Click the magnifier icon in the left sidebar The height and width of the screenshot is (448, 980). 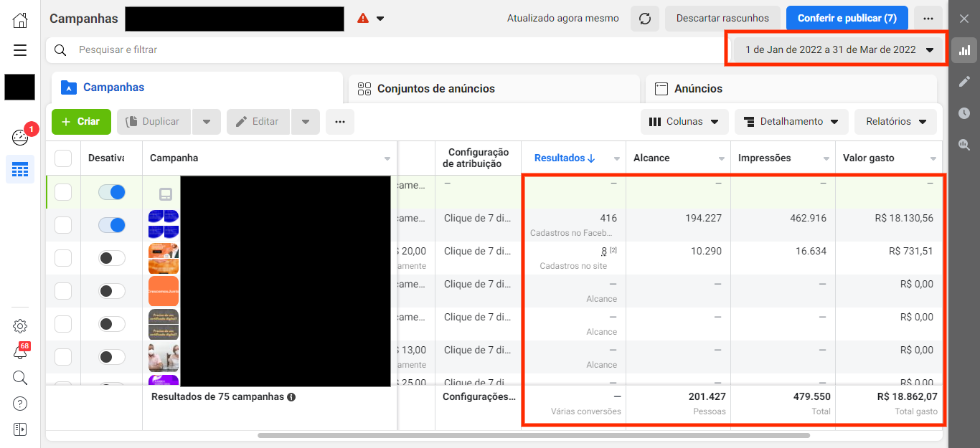(20, 378)
